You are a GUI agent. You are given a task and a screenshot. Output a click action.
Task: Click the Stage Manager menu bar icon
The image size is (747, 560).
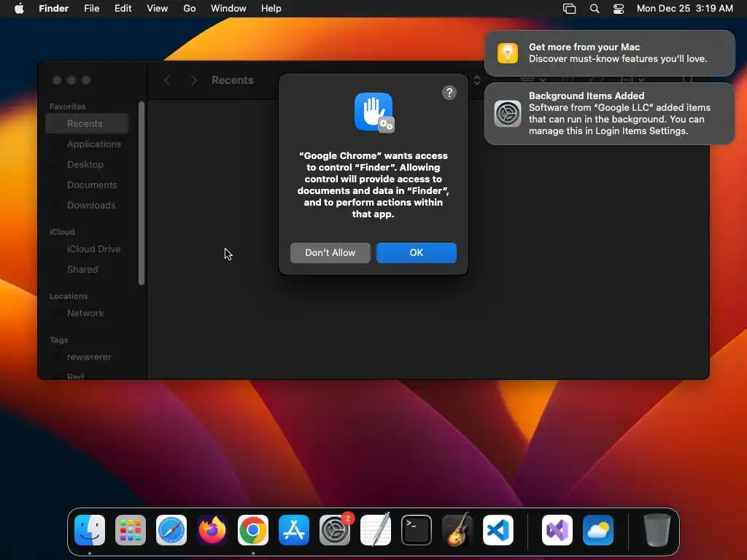(x=569, y=9)
